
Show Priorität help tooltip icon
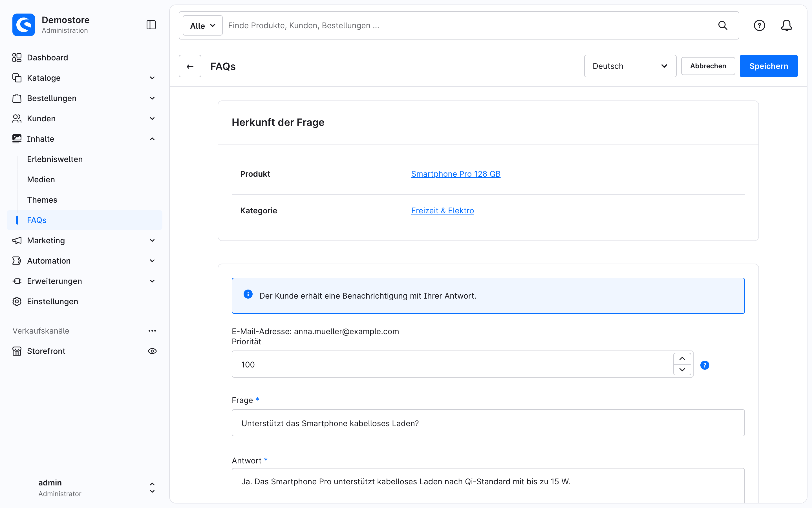[x=705, y=365]
